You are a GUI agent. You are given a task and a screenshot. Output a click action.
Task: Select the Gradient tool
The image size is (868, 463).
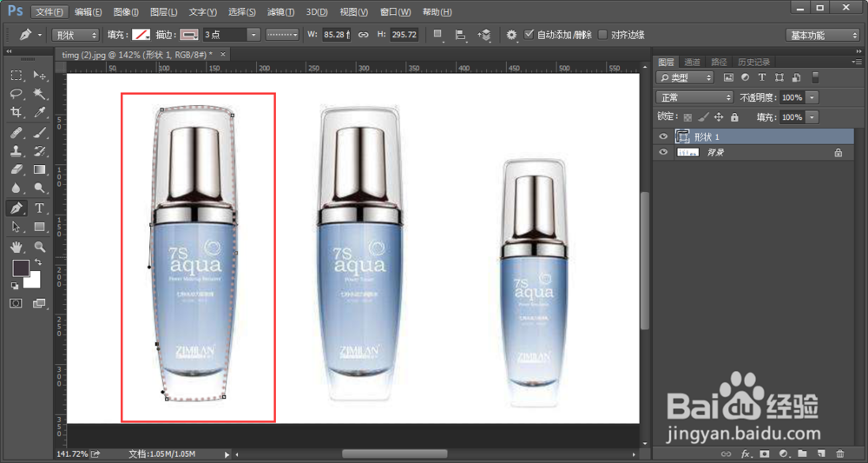click(x=39, y=169)
